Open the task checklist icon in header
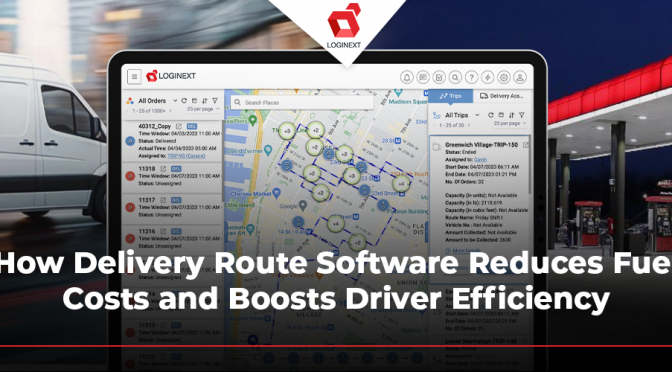This screenshot has height=372, width=672. (439, 77)
